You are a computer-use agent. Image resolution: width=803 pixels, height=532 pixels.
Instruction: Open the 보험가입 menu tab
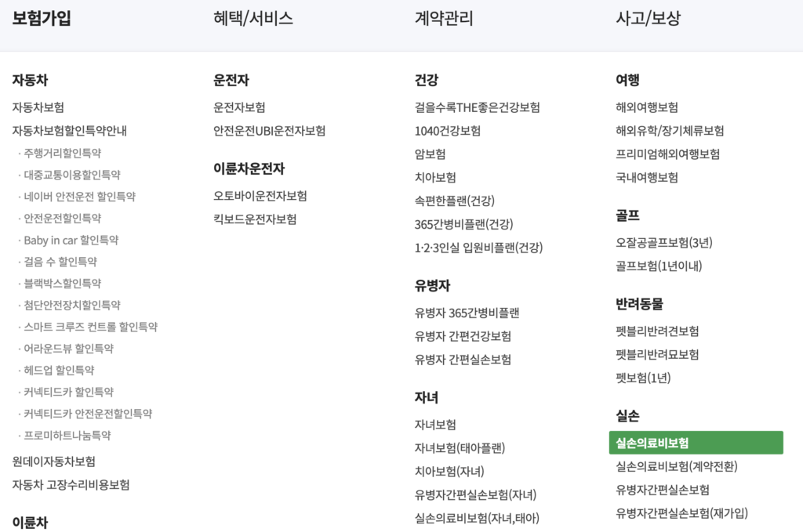(37, 17)
